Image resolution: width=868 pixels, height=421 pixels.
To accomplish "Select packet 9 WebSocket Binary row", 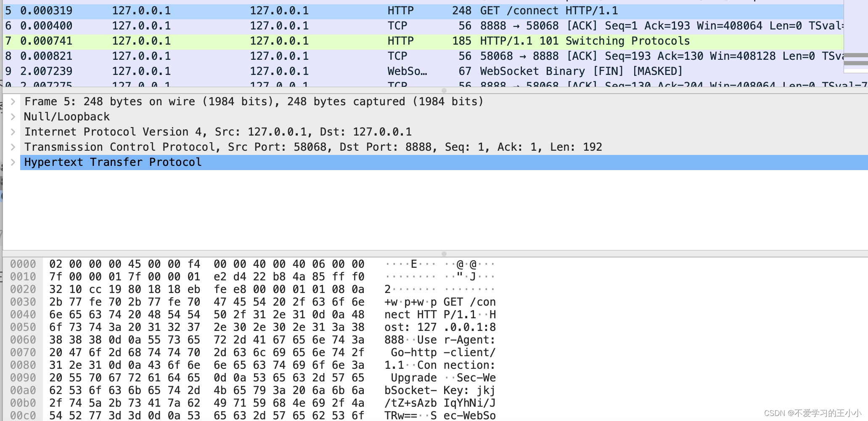I will (x=423, y=72).
